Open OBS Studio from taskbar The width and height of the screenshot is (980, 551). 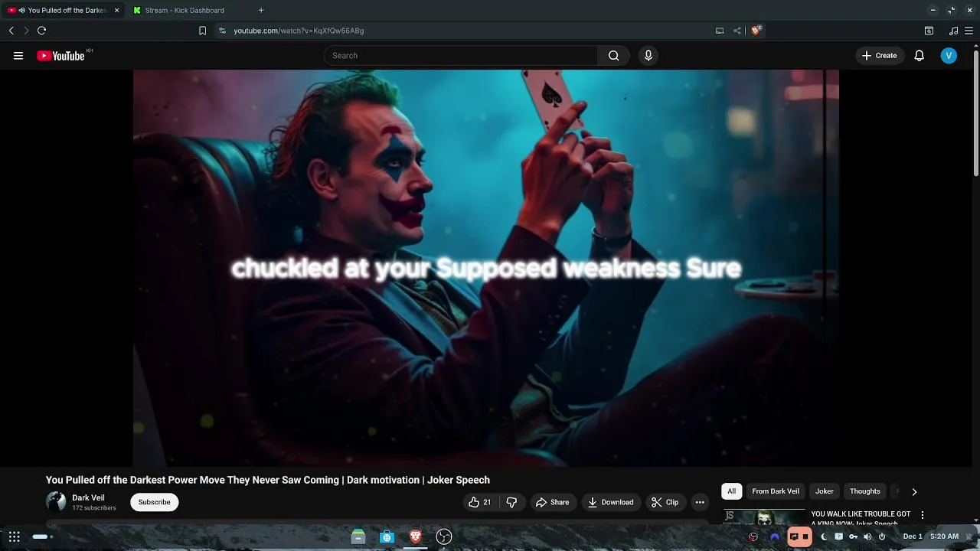pos(444,536)
